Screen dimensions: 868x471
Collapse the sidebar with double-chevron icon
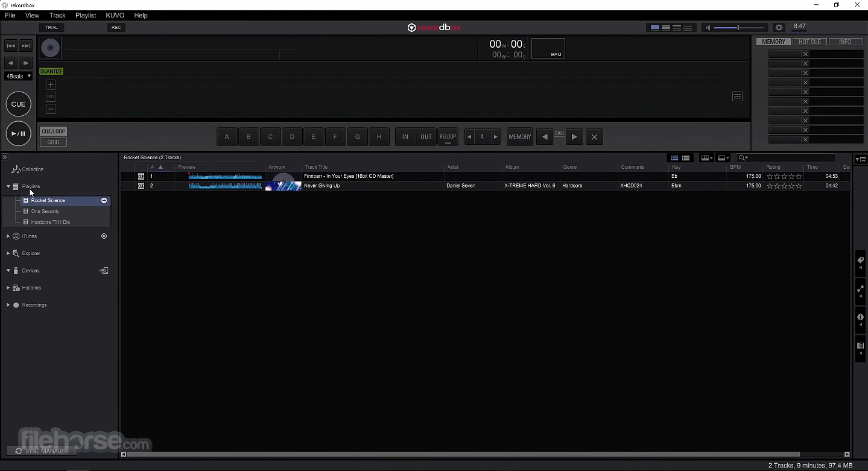[4, 157]
